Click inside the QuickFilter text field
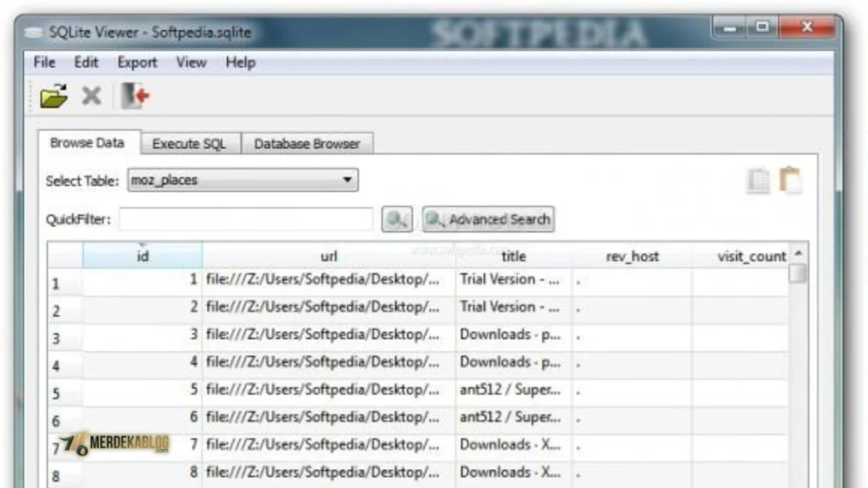The height and width of the screenshot is (488, 868). (247, 219)
